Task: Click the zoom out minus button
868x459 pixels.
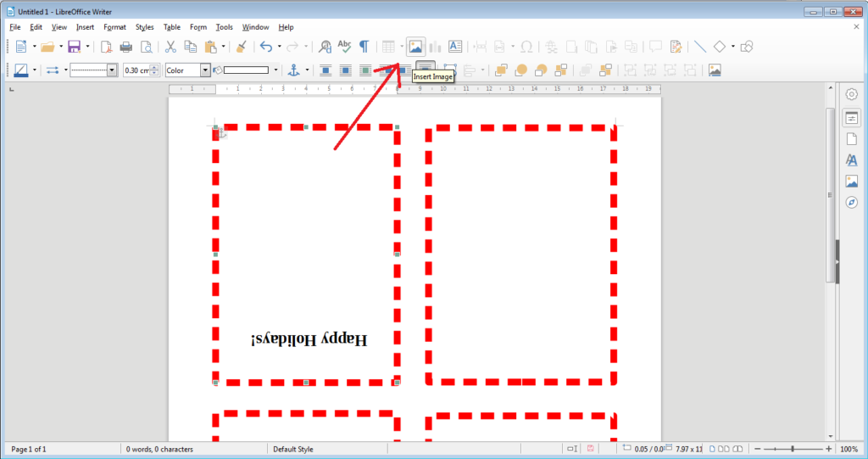Action: click(758, 449)
